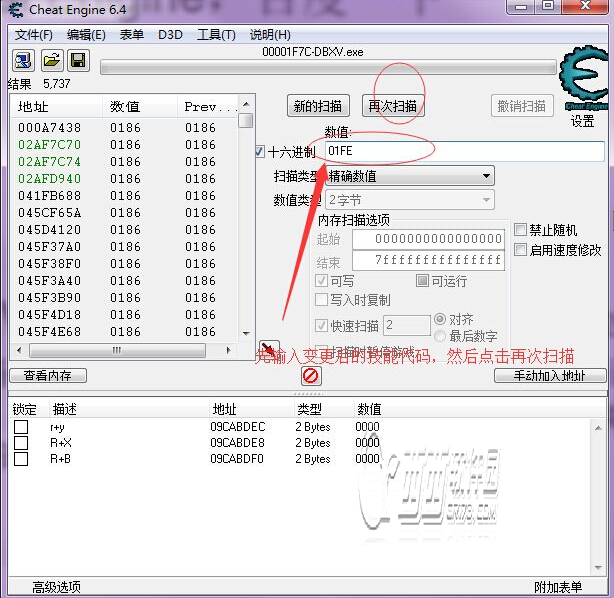
Task: Click the 结束 address input field
Action: click(x=428, y=260)
